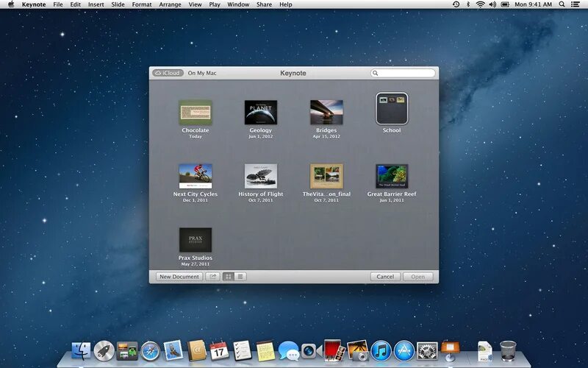
Task: Open the Window menu
Action: pyautogui.click(x=238, y=4)
